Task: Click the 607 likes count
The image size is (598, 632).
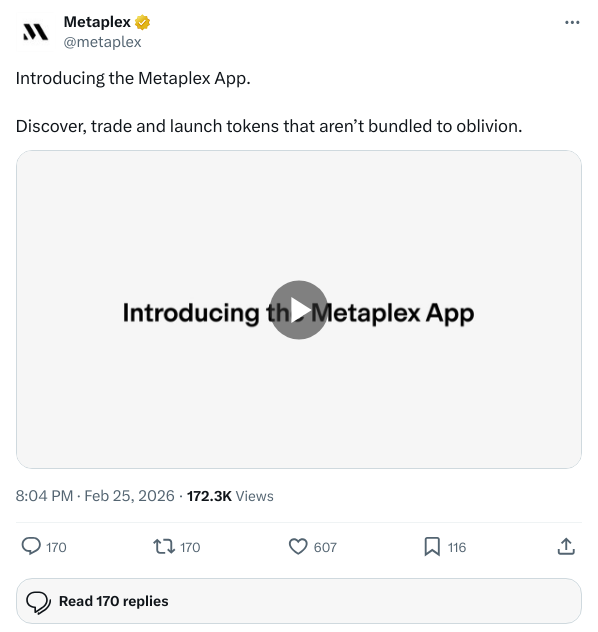Action: (325, 547)
